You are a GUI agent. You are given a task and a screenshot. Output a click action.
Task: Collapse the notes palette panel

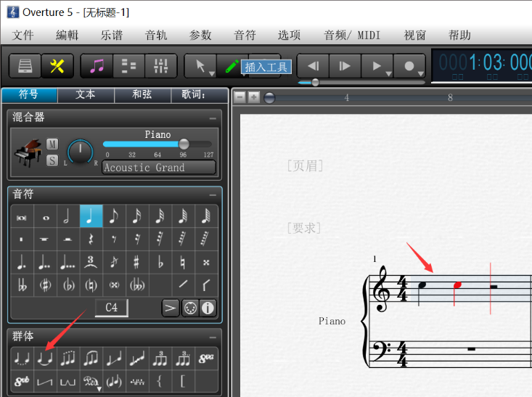tap(213, 195)
